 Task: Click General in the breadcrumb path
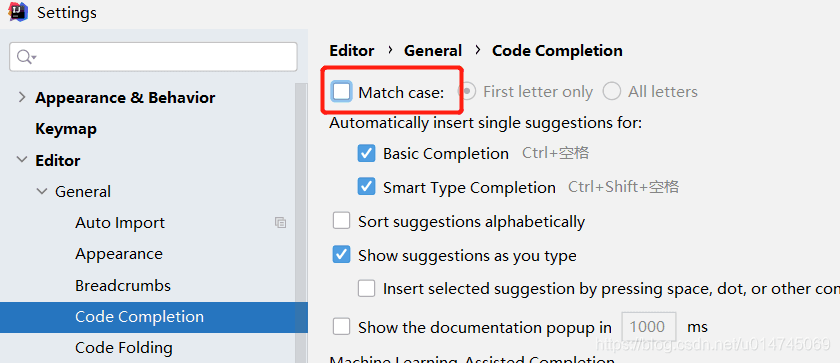coord(433,51)
